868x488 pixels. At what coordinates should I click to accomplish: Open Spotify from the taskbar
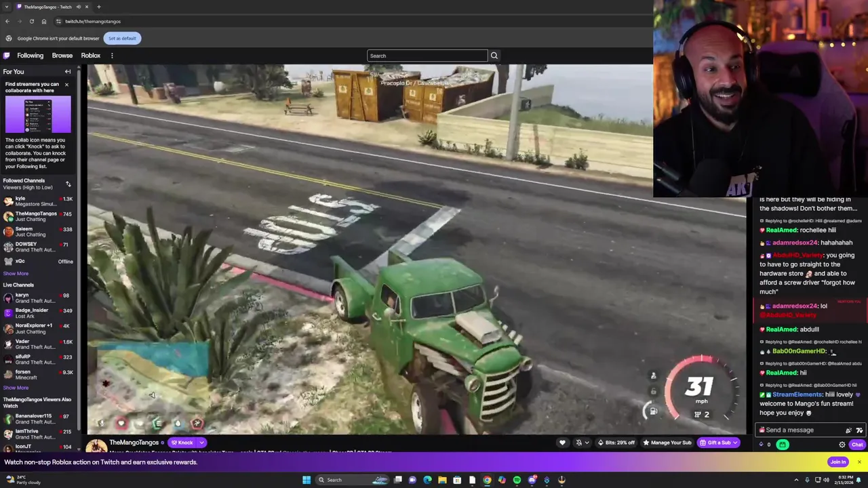[517, 480]
